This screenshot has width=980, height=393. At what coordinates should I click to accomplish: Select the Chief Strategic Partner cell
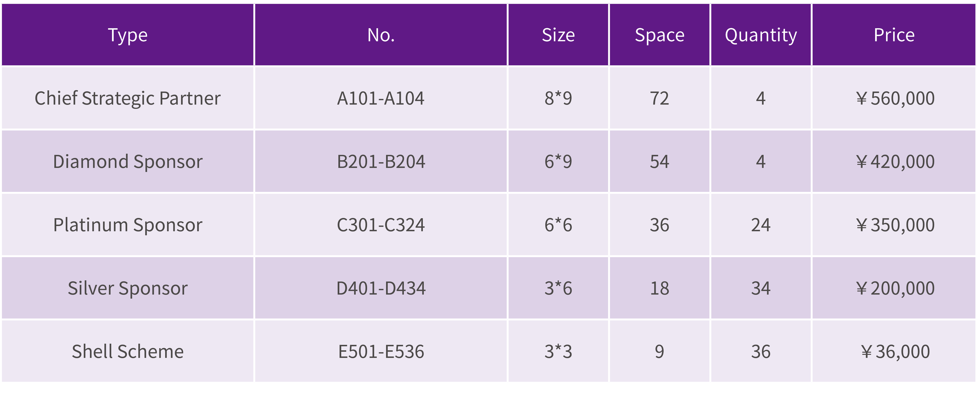pyautogui.click(x=127, y=98)
